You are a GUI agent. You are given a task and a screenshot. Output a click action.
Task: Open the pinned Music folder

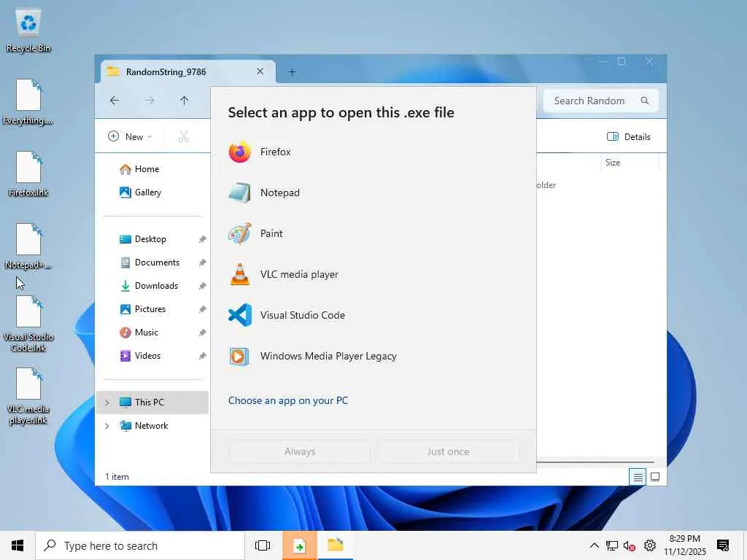(139, 332)
